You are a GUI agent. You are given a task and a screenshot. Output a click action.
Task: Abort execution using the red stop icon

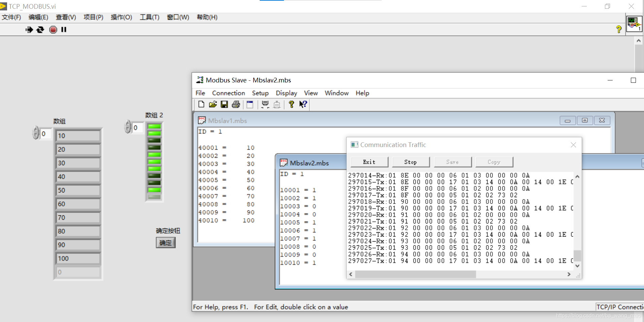(53, 30)
